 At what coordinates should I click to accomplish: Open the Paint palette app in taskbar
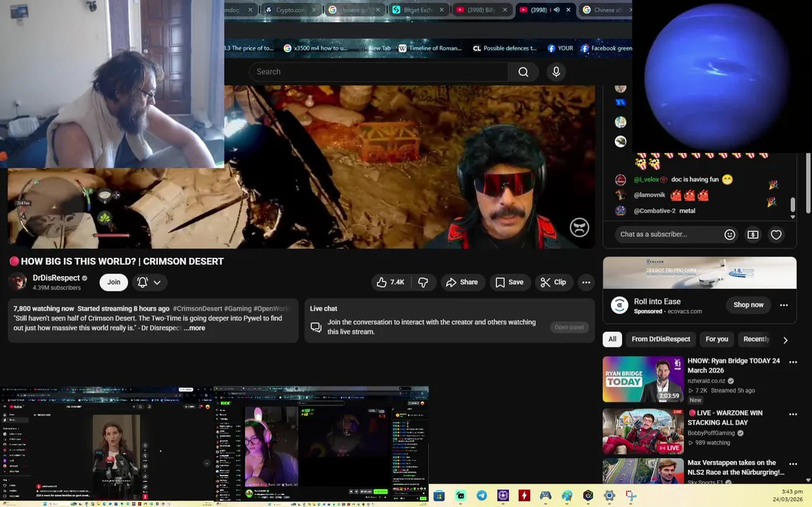566,496
